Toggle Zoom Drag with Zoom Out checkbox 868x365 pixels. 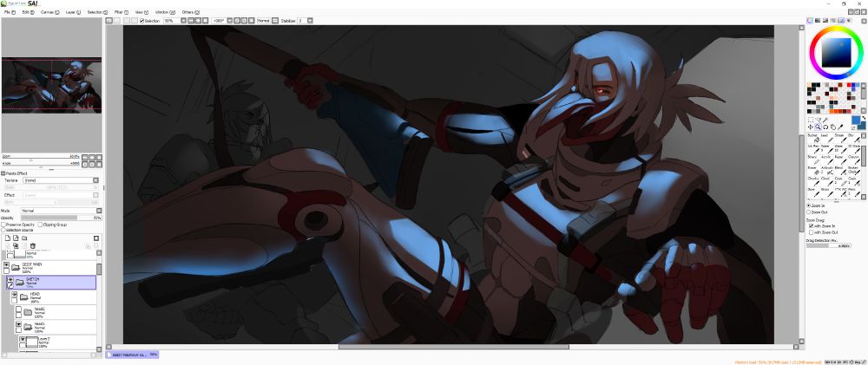[811, 232]
